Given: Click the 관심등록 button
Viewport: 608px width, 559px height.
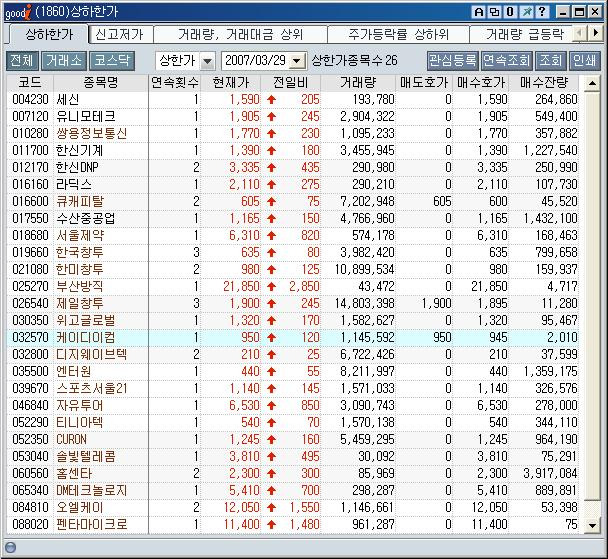Looking at the screenshot, I should (x=453, y=60).
